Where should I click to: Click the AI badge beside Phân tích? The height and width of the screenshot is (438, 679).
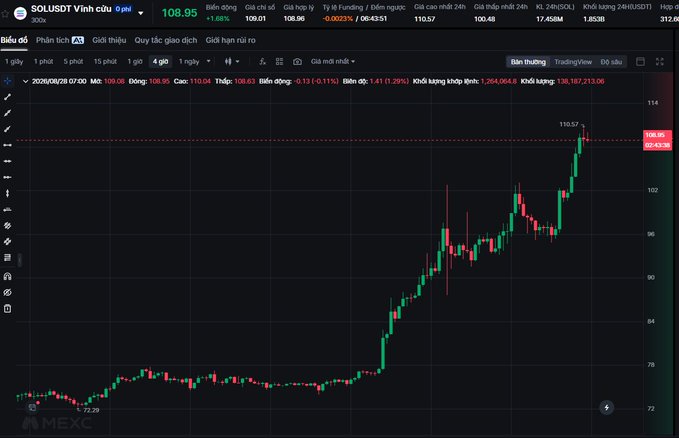[x=78, y=40]
